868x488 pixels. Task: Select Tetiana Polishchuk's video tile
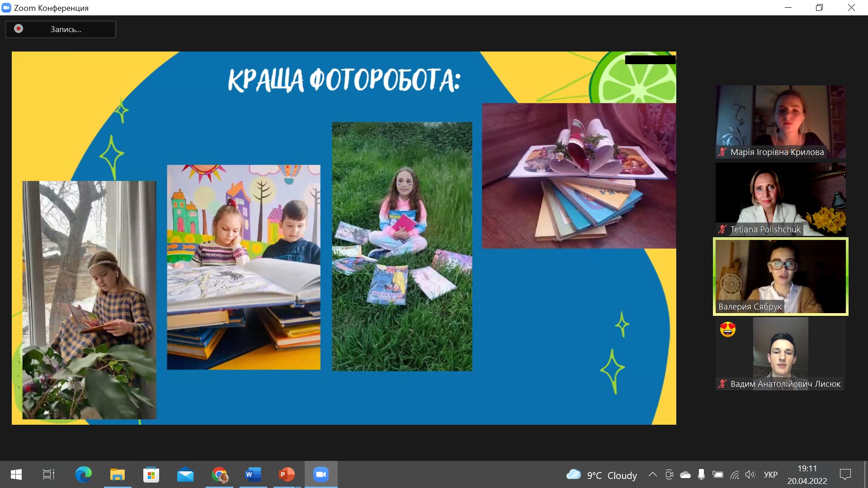click(x=780, y=199)
